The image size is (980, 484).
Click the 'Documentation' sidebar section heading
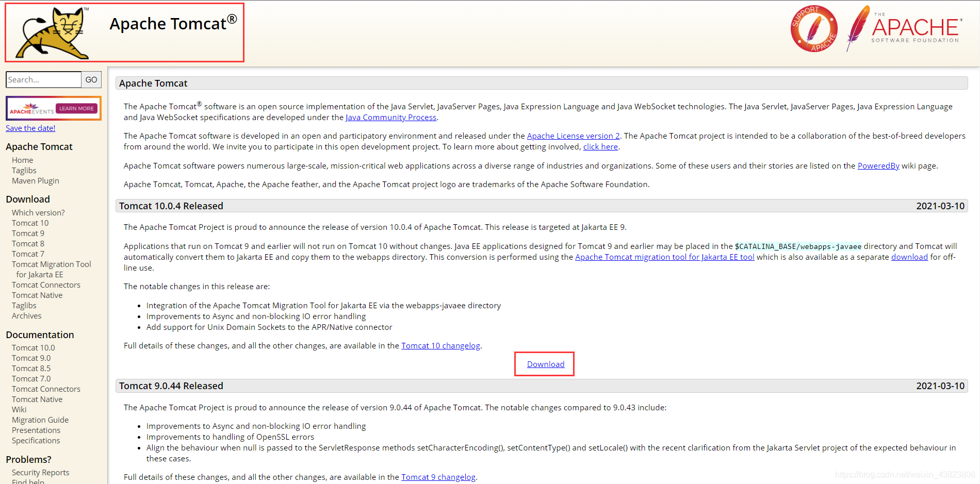pos(40,335)
